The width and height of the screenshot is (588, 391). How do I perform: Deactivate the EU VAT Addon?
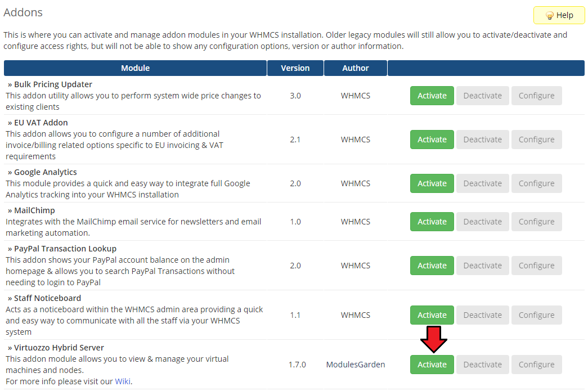point(482,140)
